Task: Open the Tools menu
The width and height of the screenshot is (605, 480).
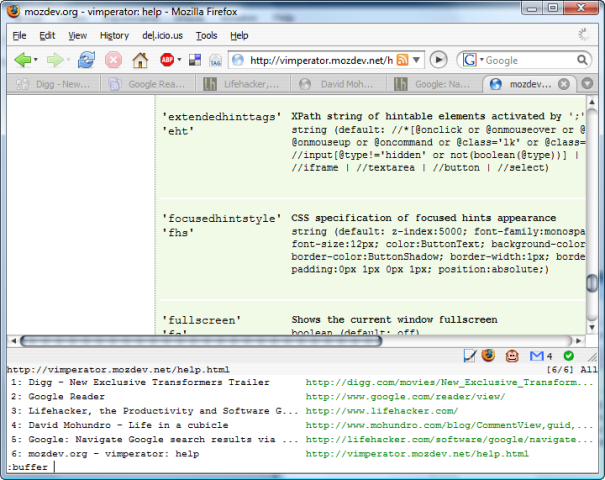Action: pyautogui.click(x=206, y=36)
